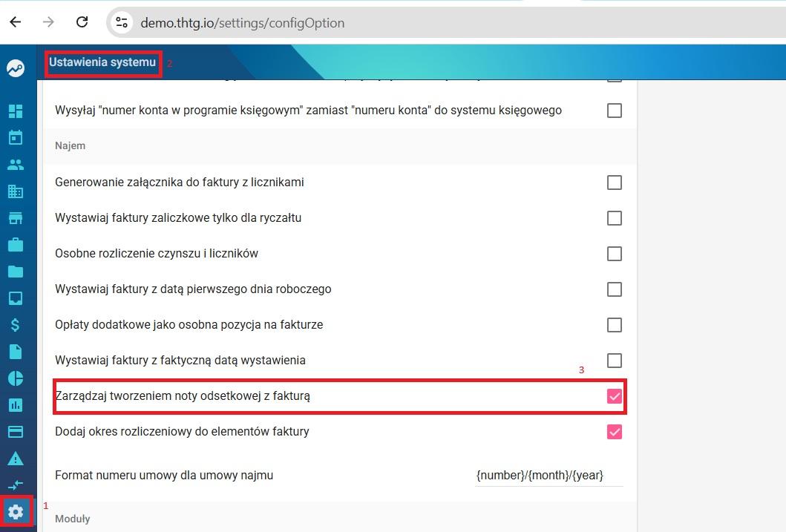Enable Osobne rozliczenie czynszu i liczników
Viewport: 786px width, 532px height.
pos(614,254)
